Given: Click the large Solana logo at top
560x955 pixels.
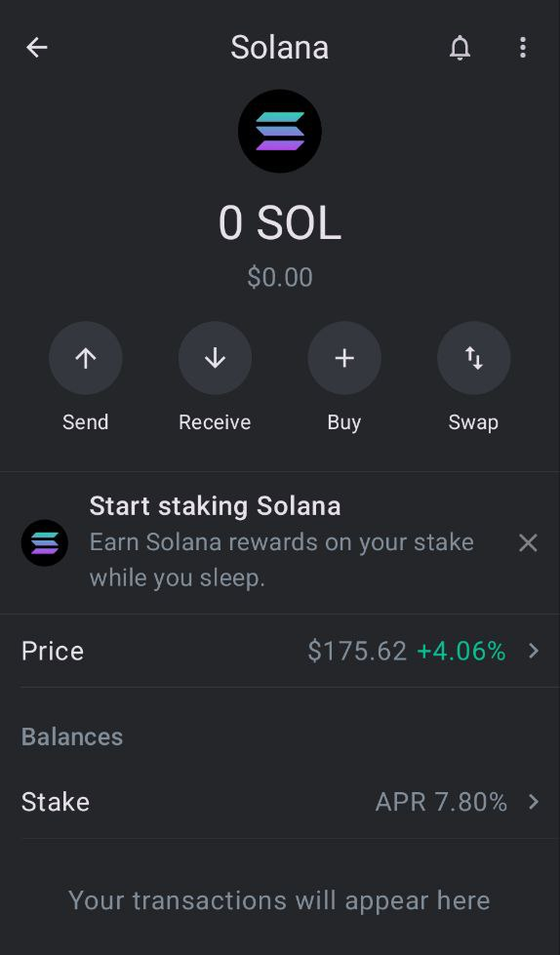Looking at the screenshot, I should (x=280, y=131).
